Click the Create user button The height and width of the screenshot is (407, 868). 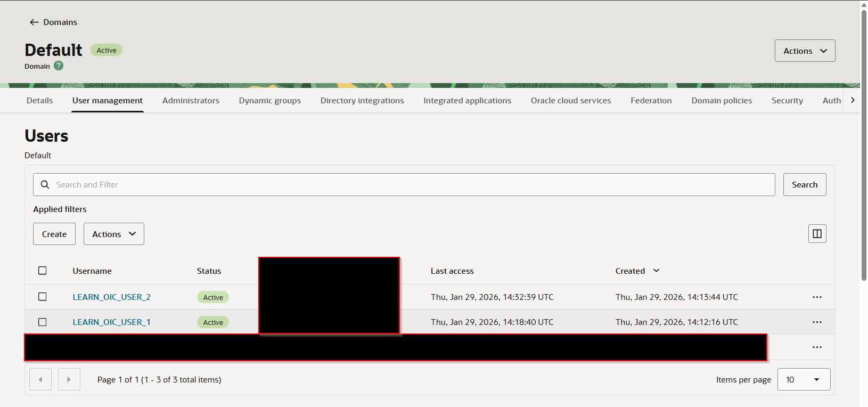pos(54,234)
